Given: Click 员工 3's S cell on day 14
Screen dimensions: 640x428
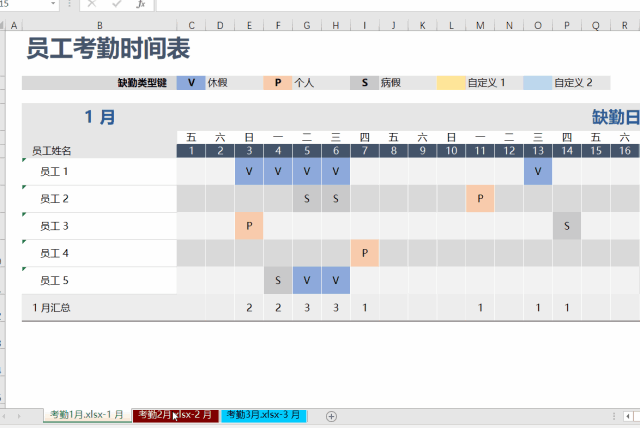Looking at the screenshot, I should (x=567, y=226).
